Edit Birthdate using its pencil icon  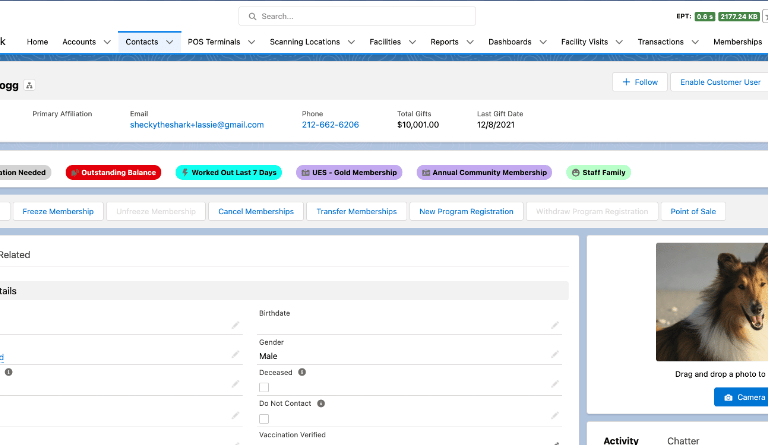coord(555,325)
